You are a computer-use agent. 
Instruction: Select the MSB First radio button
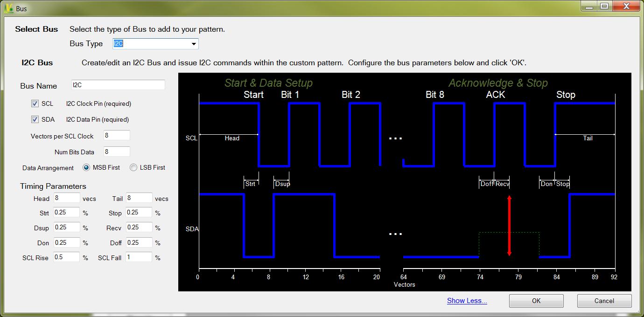85,167
